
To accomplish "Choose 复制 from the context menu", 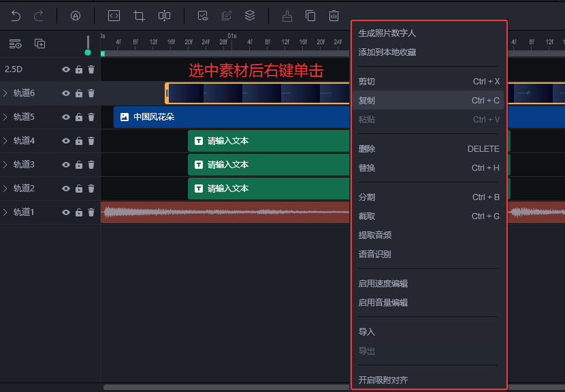I will point(367,100).
